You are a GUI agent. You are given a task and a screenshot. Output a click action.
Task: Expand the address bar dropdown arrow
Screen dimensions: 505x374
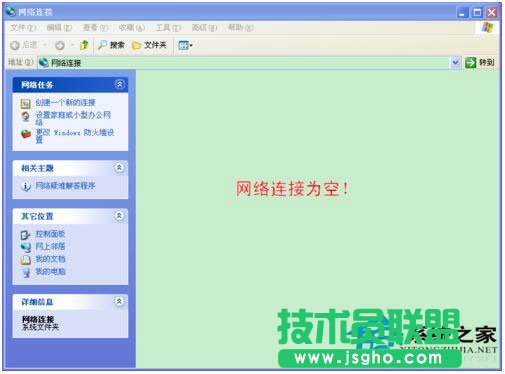point(455,62)
